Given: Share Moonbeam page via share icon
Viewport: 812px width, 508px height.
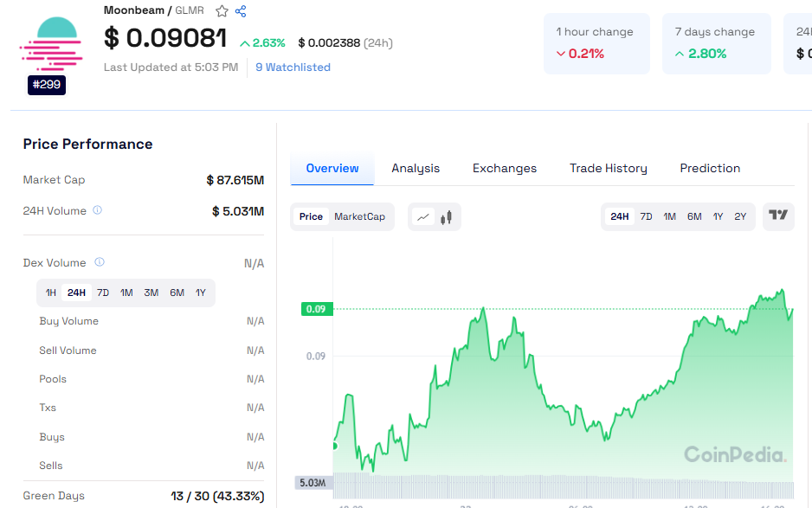Looking at the screenshot, I should coord(241,11).
